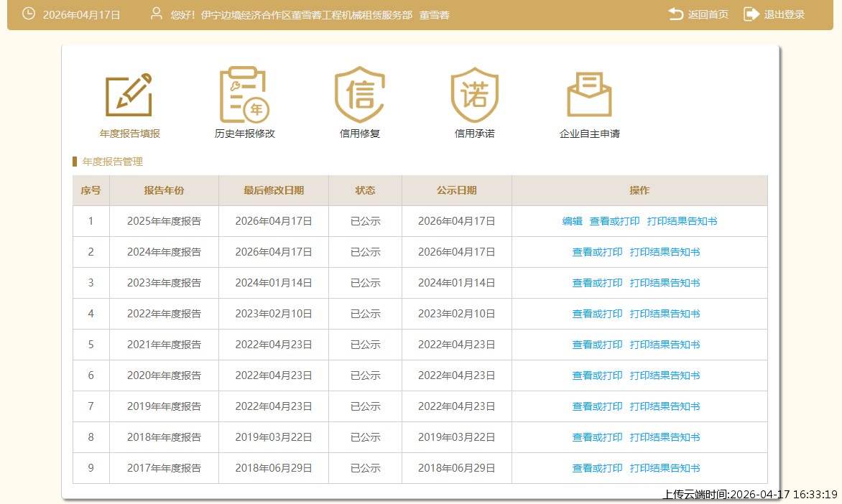Select the 历史年报修改 text label
Viewport: 842px width, 504px height.
click(x=244, y=134)
